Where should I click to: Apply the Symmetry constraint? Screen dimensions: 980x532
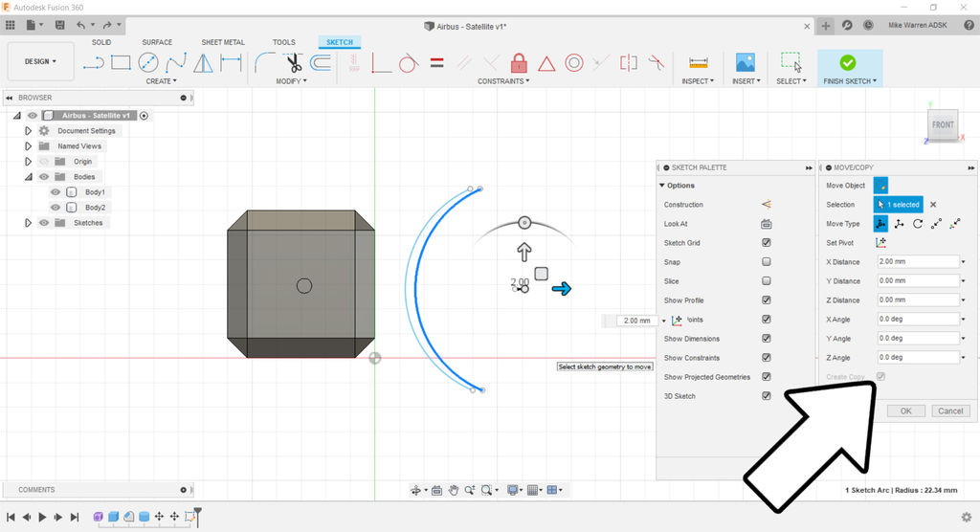tap(629, 62)
